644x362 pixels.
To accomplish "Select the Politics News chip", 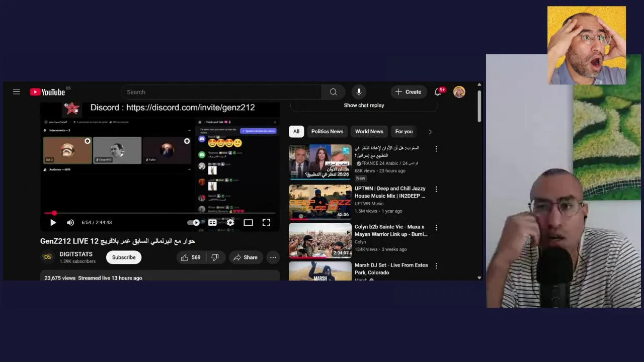I will point(327,132).
